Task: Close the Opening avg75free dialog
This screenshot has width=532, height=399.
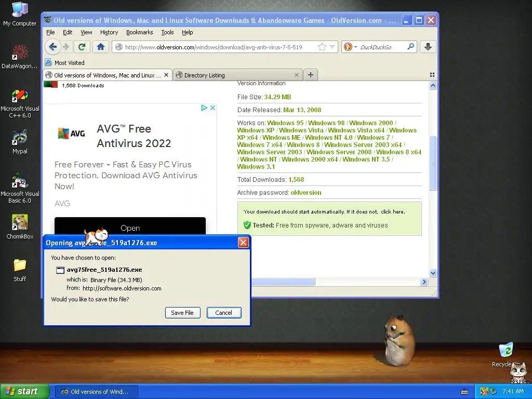Action: point(243,242)
